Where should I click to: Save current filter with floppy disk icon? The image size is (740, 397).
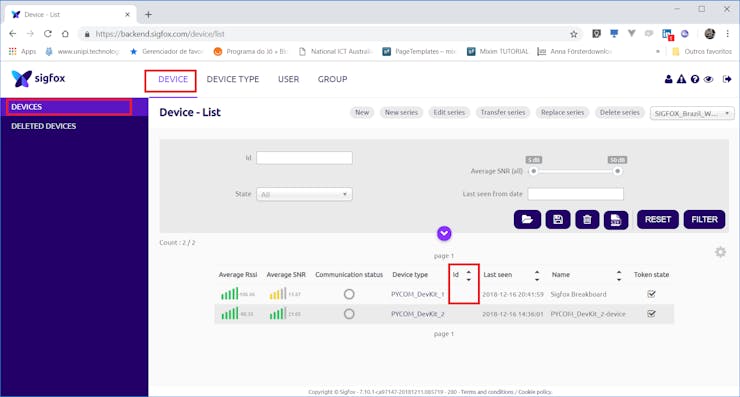click(x=558, y=220)
